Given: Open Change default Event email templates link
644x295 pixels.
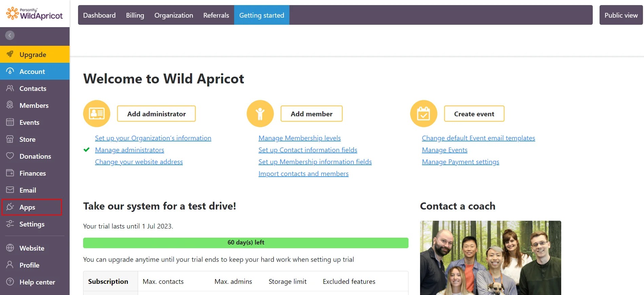Looking at the screenshot, I should (478, 138).
